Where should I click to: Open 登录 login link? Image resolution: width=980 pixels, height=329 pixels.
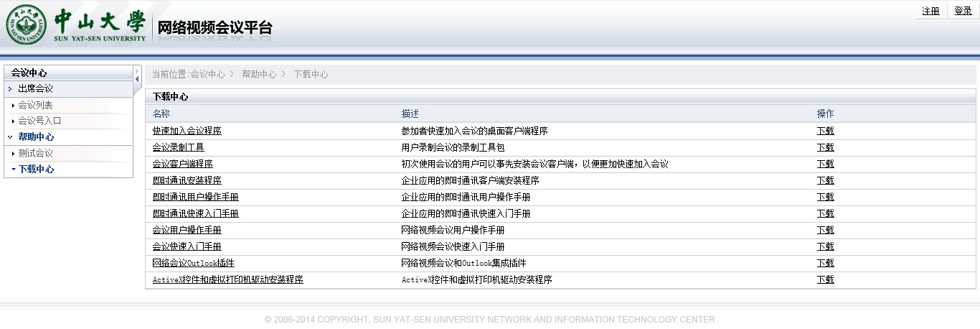(963, 11)
